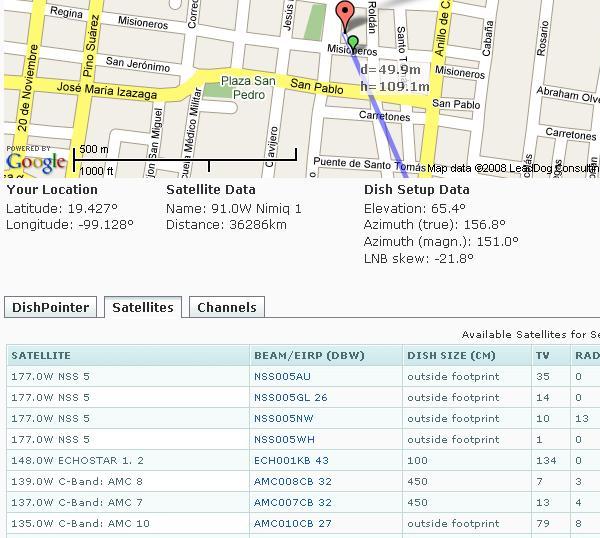The height and width of the screenshot is (538, 600).
Task: Click the José María Izazaga street label
Action: pyautogui.click(x=107, y=91)
